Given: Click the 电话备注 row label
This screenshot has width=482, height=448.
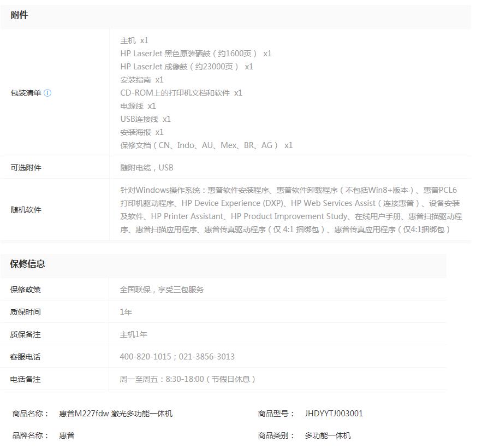Looking at the screenshot, I should pos(25,379).
